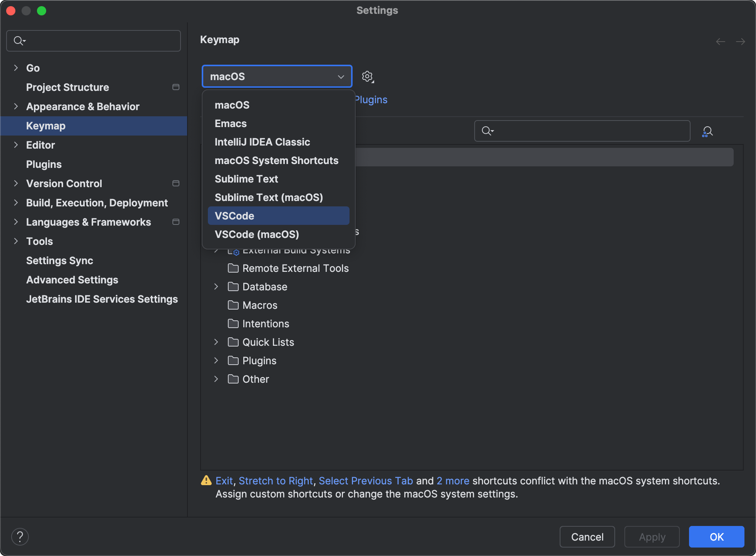Expand the Quick Lists tree node
The image size is (756, 556).
[216, 342]
